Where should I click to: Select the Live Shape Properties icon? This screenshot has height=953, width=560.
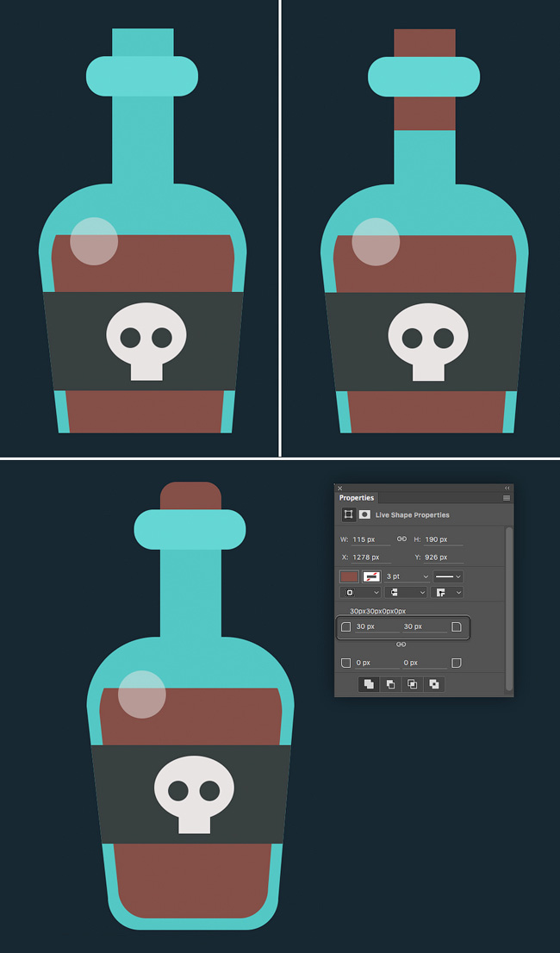click(349, 514)
